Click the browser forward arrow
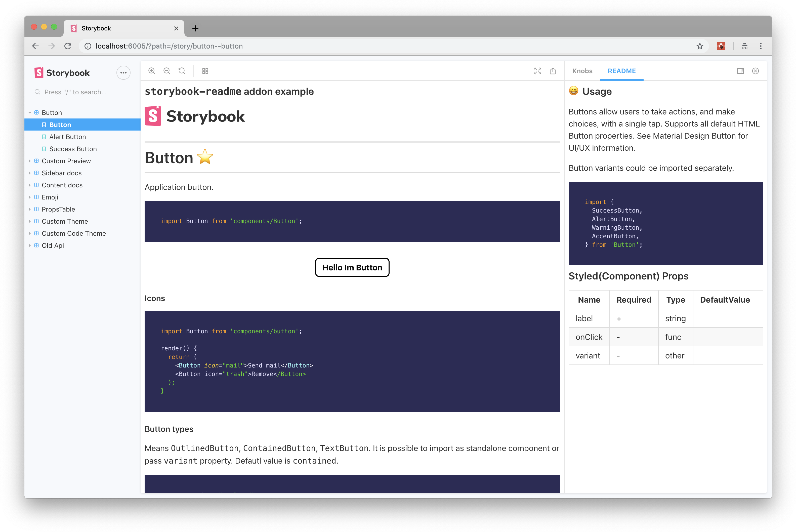The width and height of the screenshot is (796, 532). 52,46
